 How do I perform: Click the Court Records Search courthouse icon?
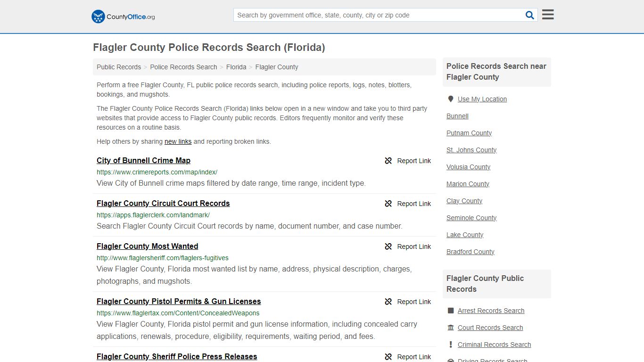pyautogui.click(x=451, y=328)
